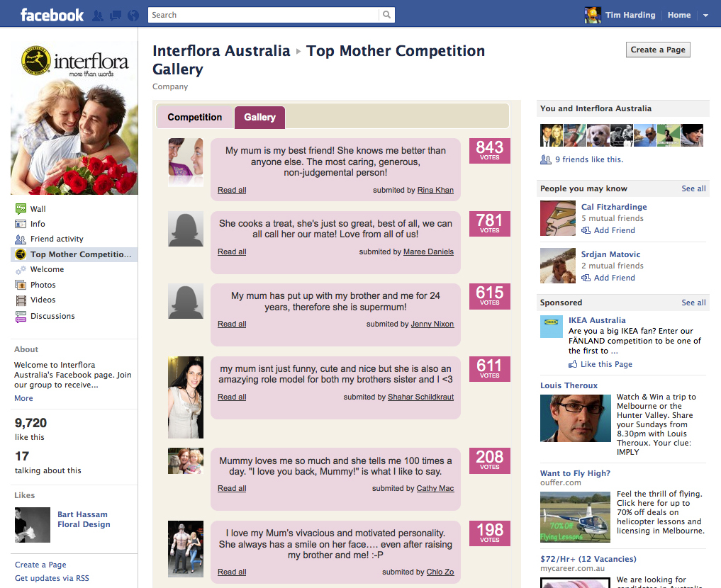This screenshot has width=721, height=588.
Task: Open friend requests from the top bar
Action: (98, 14)
